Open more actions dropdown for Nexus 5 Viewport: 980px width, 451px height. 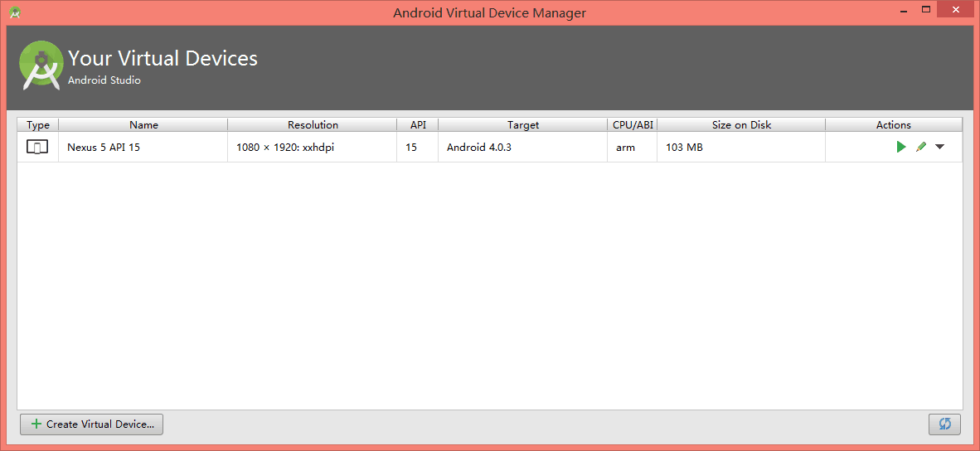click(939, 147)
